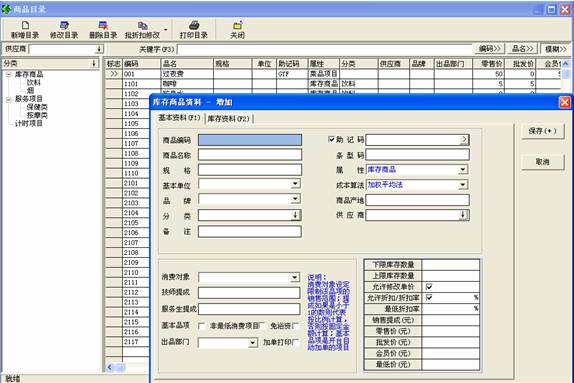Click the 下限库存数量 value cell

451,265
